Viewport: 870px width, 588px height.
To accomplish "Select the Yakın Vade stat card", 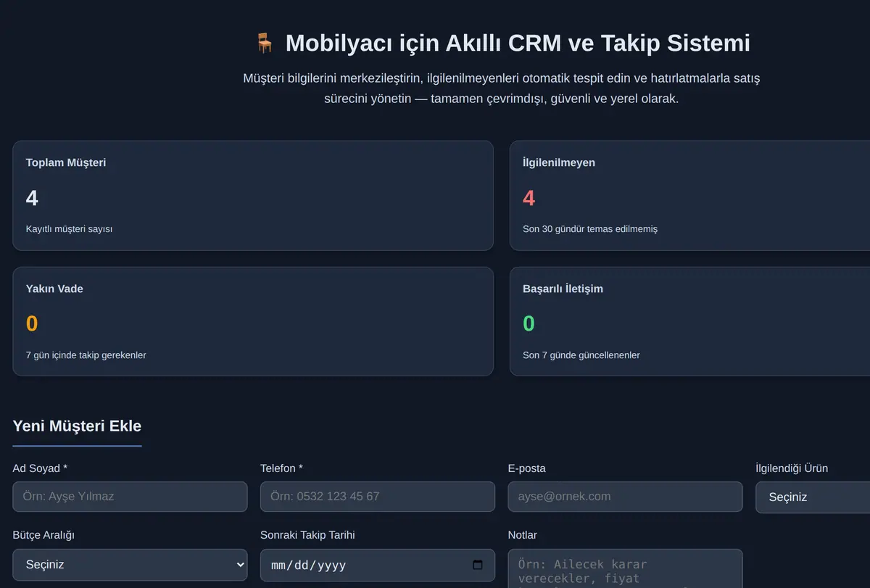I will 253,321.
